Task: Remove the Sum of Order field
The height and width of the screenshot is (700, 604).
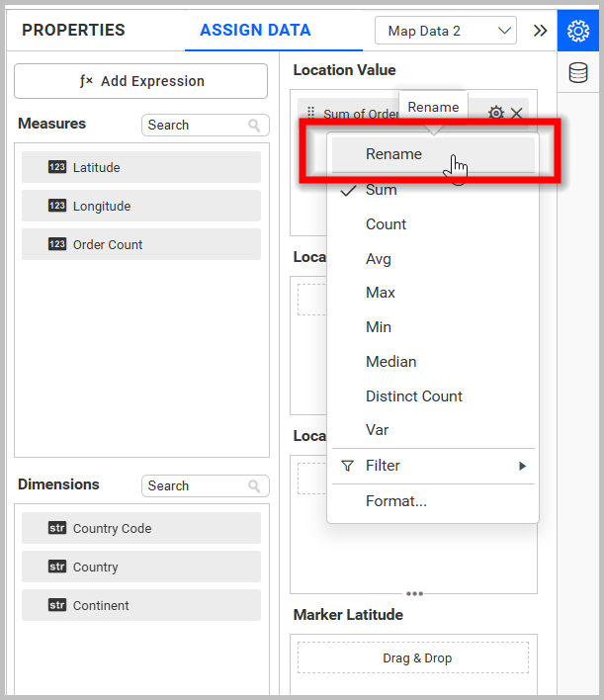Action: point(517,114)
